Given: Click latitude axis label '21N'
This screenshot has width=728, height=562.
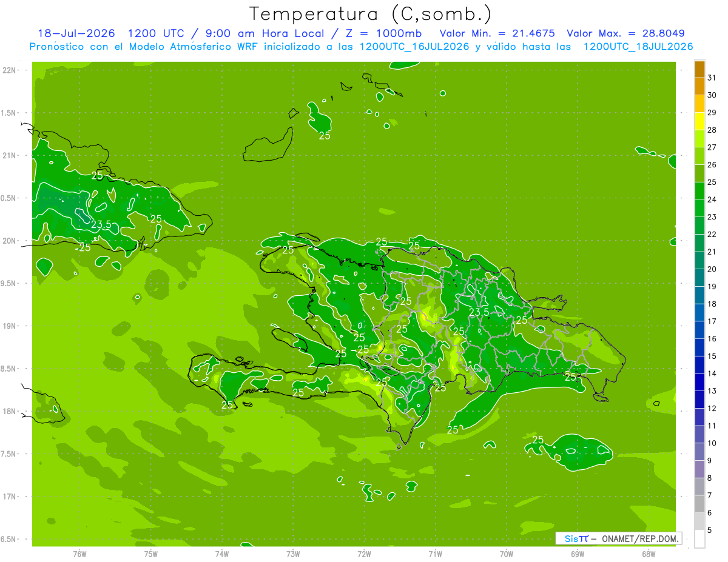Looking at the screenshot, I should [10, 155].
